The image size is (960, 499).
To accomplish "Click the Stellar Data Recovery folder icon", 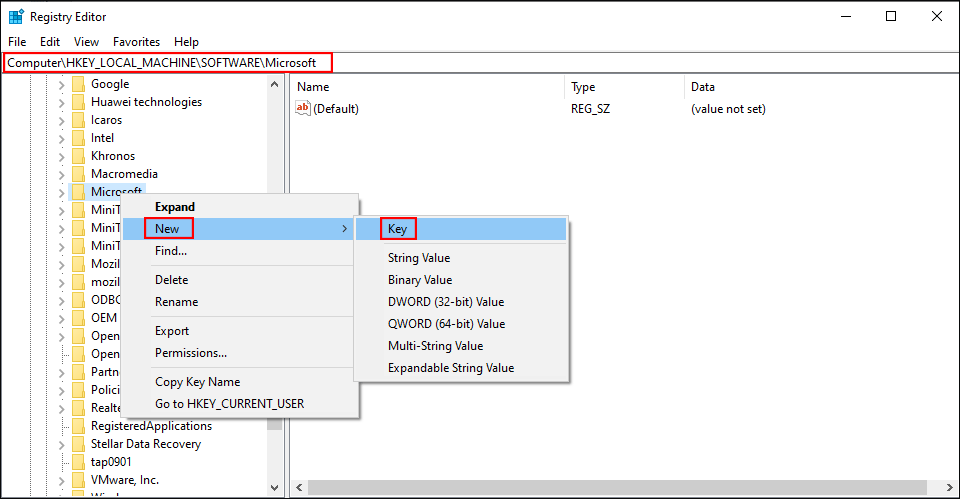I will [78, 444].
